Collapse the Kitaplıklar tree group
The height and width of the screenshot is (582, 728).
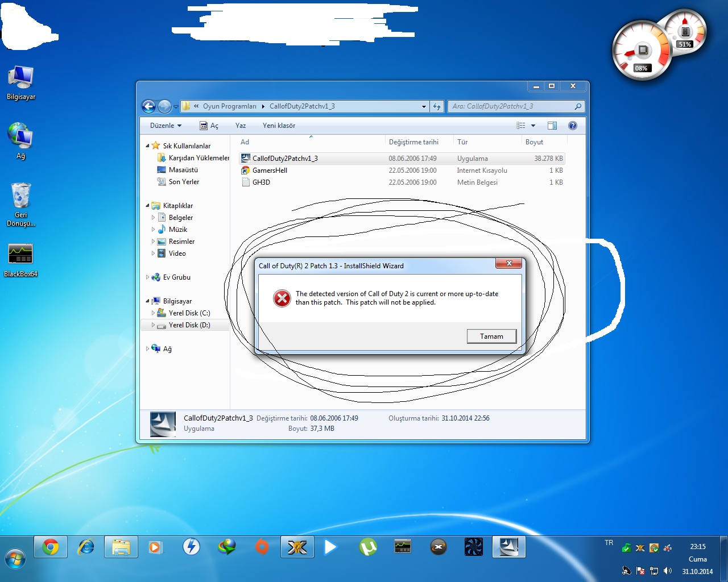point(148,206)
